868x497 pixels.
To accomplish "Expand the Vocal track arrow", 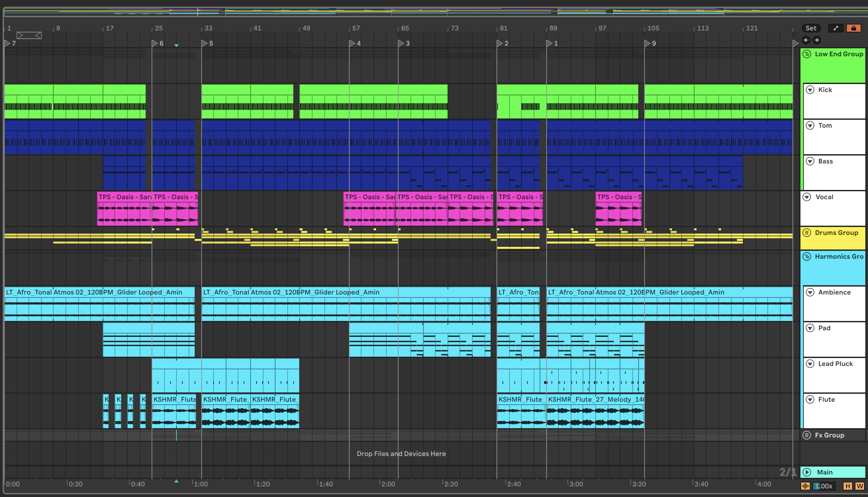I will [806, 197].
